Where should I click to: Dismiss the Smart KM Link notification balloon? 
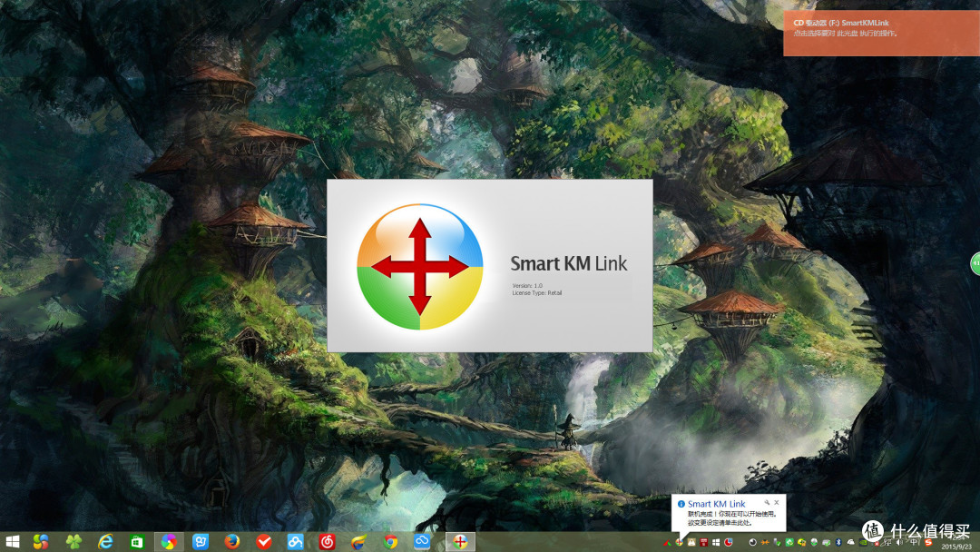click(777, 502)
